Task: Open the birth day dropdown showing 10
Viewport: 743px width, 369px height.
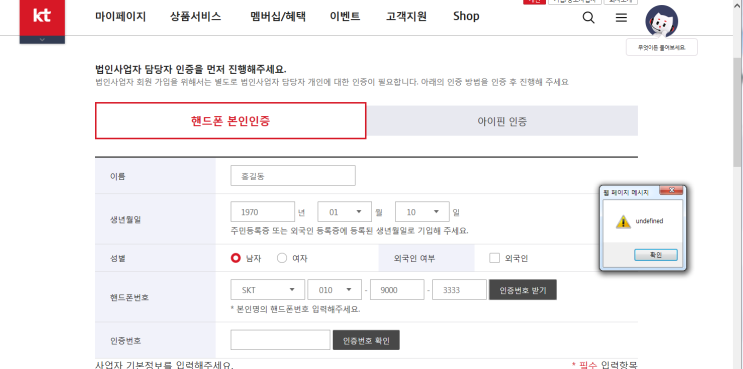Action: [x=422, y=212]
